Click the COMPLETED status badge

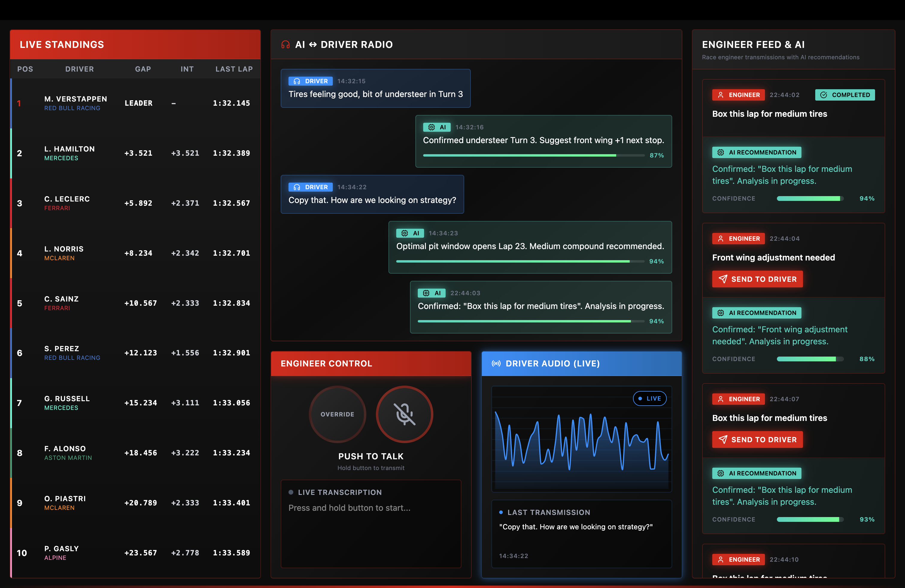coord(845,95)
